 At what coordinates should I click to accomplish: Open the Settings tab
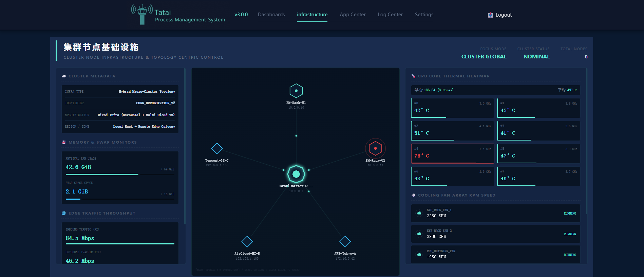pyautogui.click(x=424, y=15)
